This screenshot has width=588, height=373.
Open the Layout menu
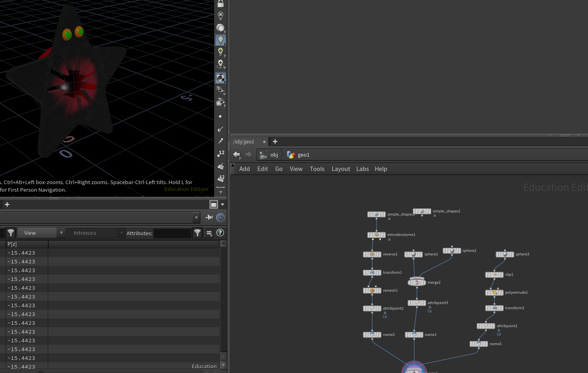pos(341,169)
